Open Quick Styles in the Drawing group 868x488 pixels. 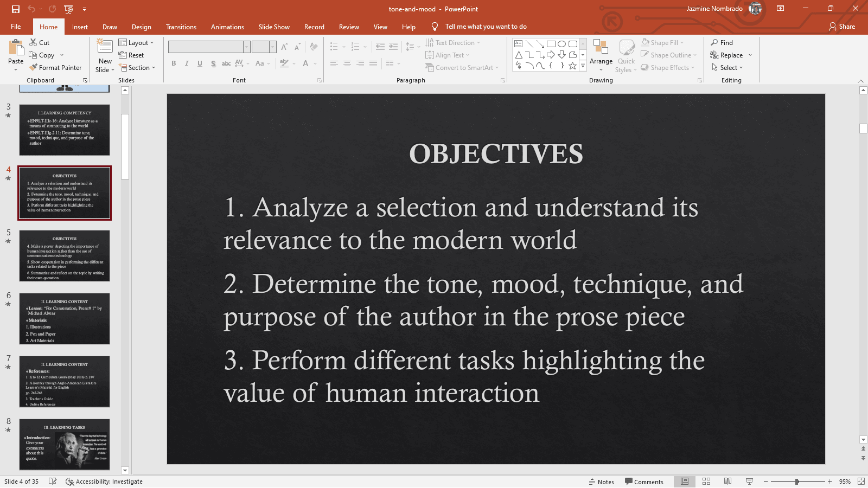point(626,55)
